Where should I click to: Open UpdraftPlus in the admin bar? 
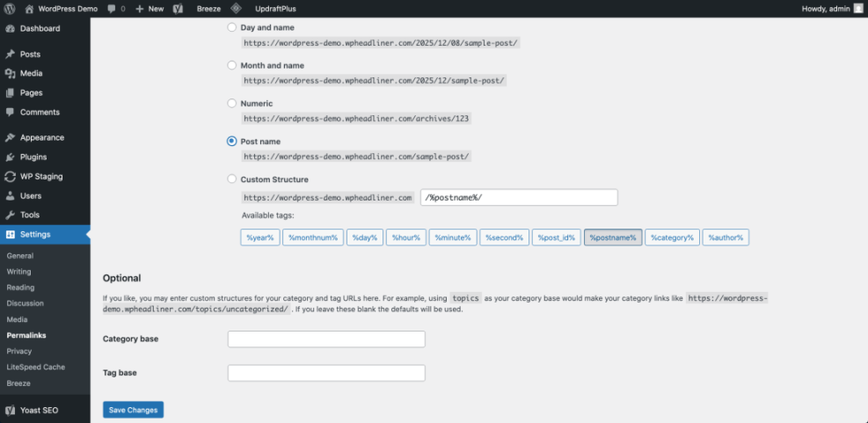click(x=274, y=9)
